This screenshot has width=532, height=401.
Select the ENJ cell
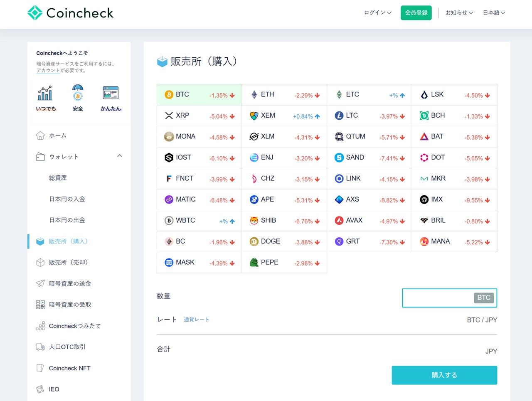tap(284, 157)
